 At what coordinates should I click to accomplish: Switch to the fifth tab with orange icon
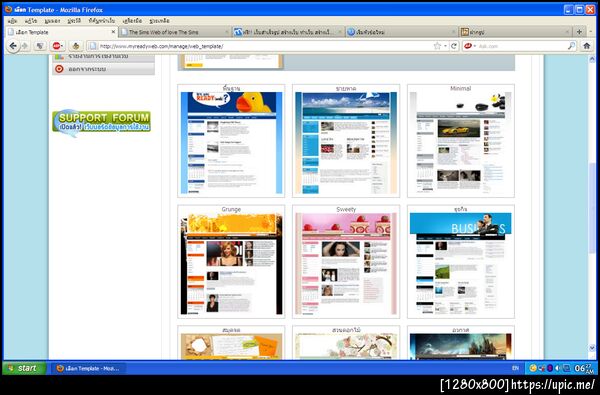point(515,32)
